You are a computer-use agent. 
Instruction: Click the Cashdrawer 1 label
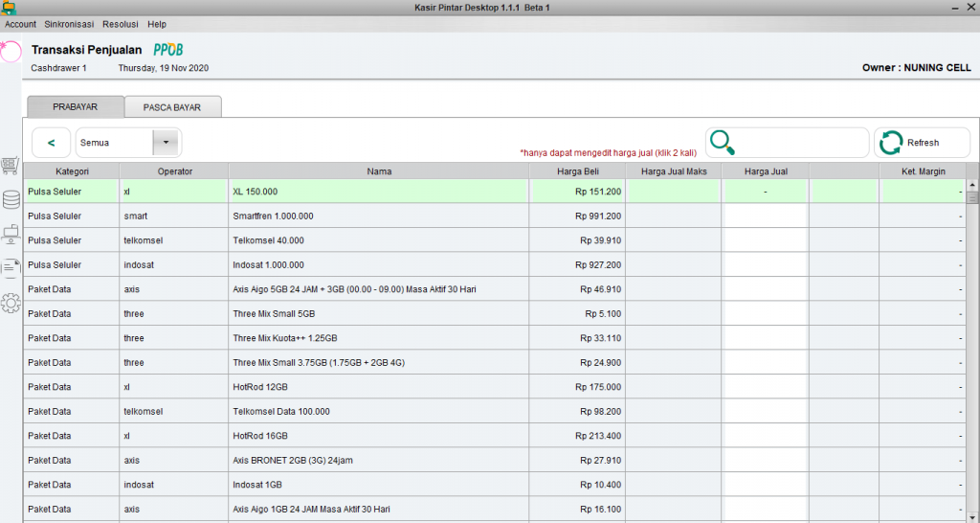(x=58, y=68)
